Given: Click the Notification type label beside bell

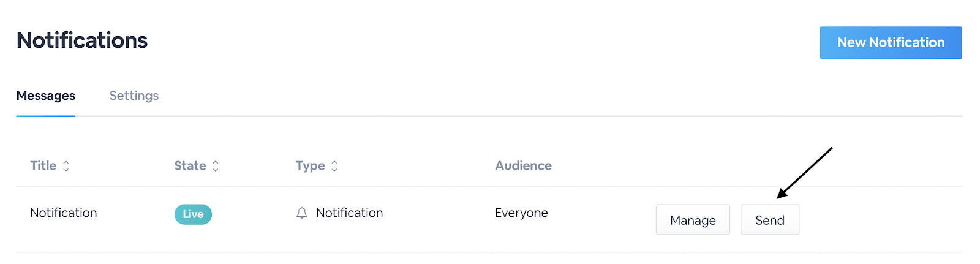Looking at the screenshot, I should point(349,213).
